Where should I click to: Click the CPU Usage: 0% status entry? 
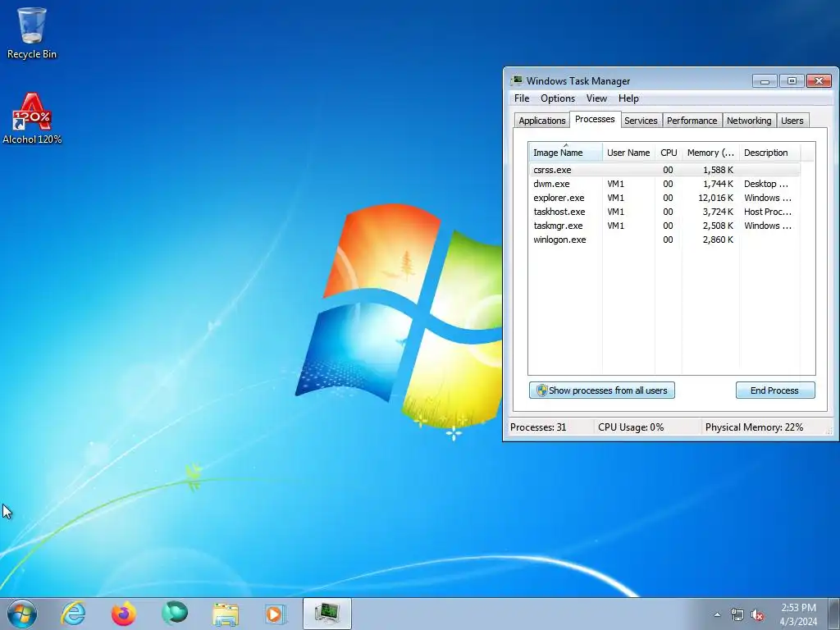631,427
